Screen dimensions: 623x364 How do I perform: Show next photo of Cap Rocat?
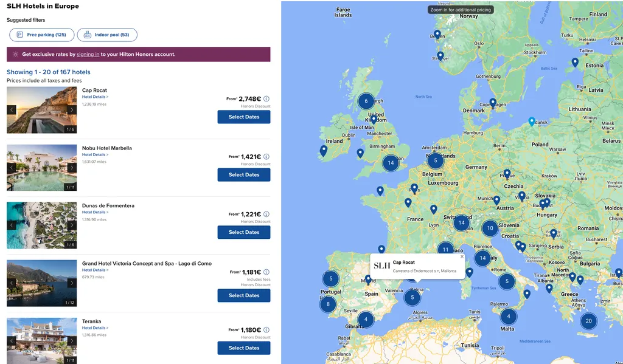[x=72, y=110]
